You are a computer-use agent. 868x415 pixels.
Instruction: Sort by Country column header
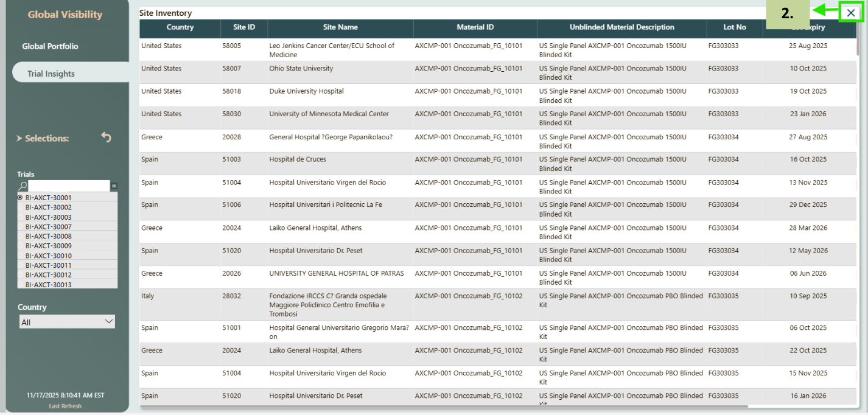(180, 27)
